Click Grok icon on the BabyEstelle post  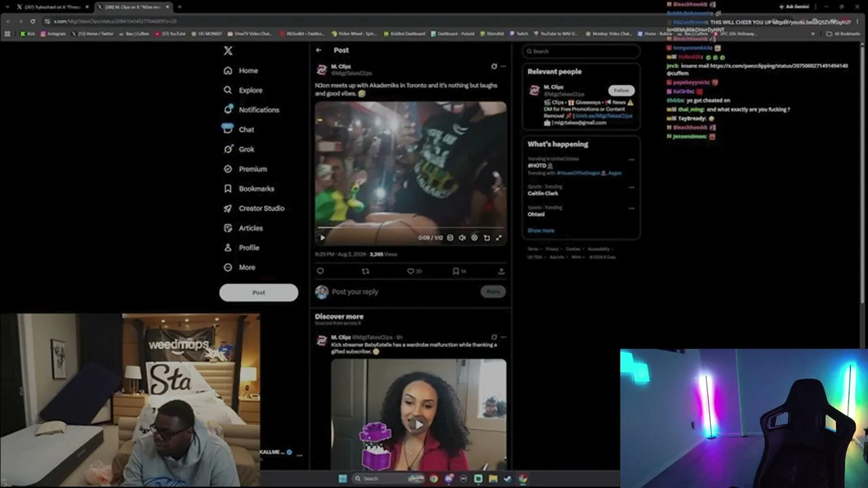[x=494, y=337]
